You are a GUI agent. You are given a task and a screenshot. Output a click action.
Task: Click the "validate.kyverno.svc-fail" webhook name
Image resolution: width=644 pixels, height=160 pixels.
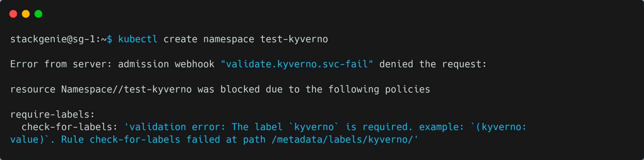(x=297, y=64)
